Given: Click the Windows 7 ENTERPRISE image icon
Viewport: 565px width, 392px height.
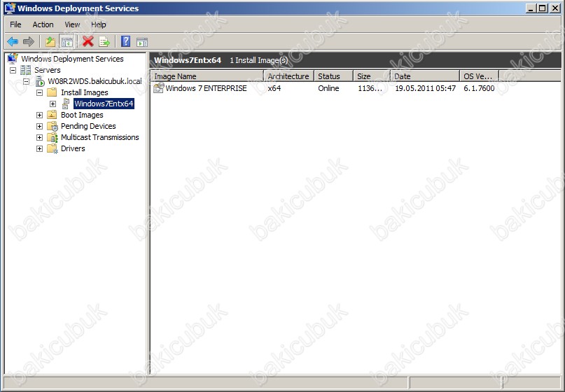Looking at the screenshot, I should [158, 88].
